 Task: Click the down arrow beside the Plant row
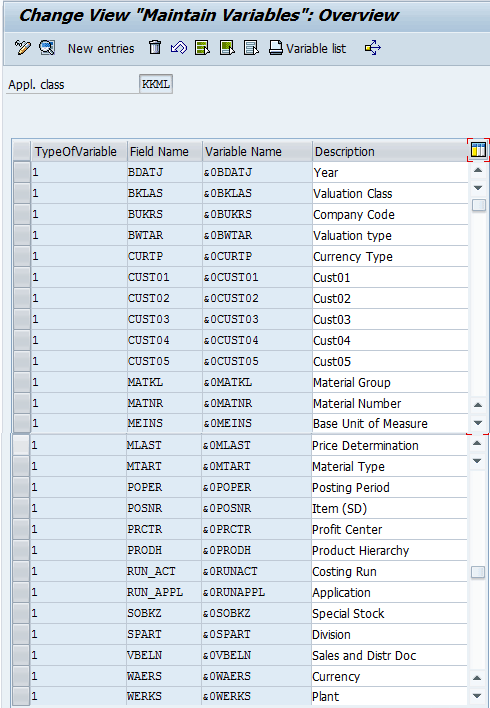477,695
